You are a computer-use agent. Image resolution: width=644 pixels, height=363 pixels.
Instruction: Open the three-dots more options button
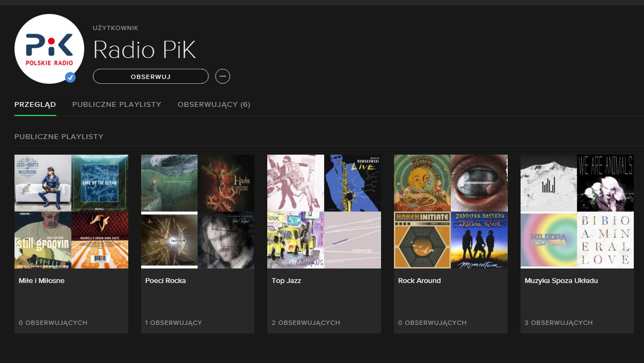coord(223,76)
